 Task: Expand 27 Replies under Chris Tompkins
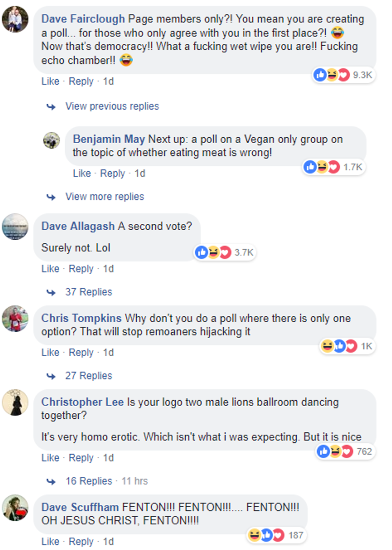[x=88, y=375]
